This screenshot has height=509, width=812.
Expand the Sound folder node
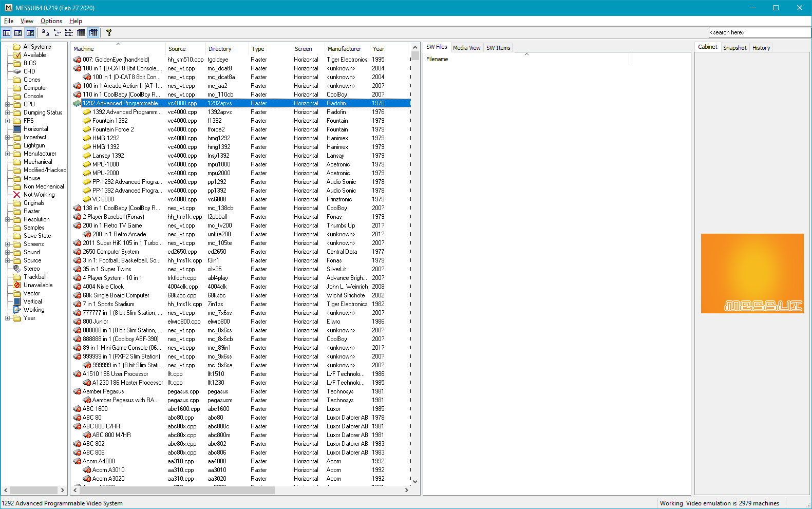(7, 252)
